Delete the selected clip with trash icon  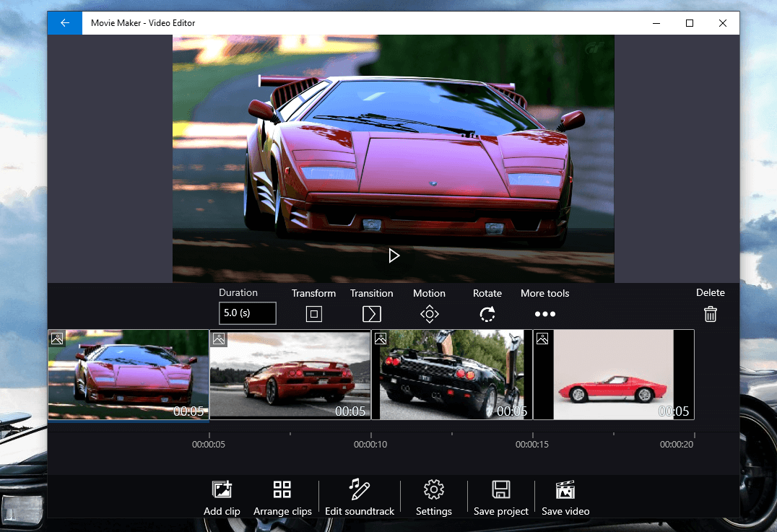point(711,313)
